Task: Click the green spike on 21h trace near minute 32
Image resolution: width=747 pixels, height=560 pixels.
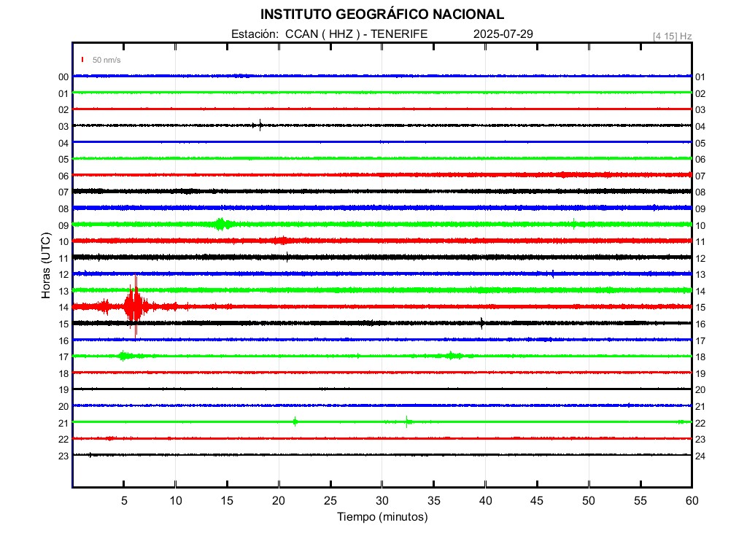Action: coord(407,421)
